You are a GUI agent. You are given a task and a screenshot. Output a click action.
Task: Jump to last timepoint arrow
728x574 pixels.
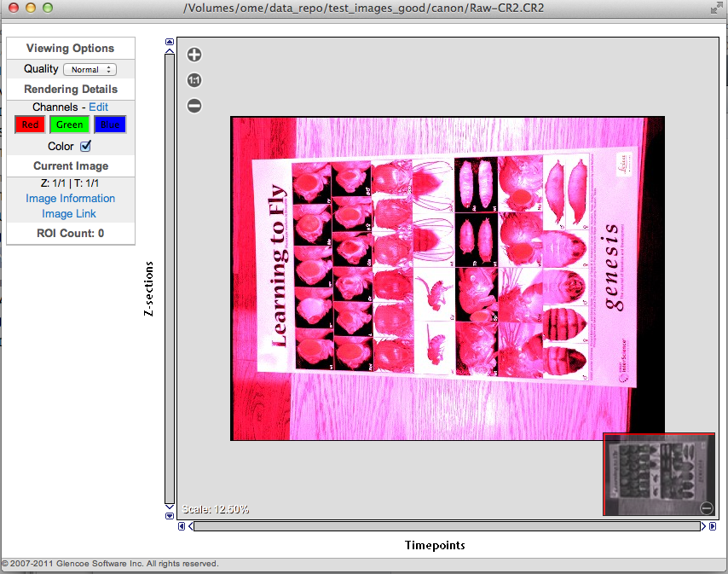(x=713, y=526)
